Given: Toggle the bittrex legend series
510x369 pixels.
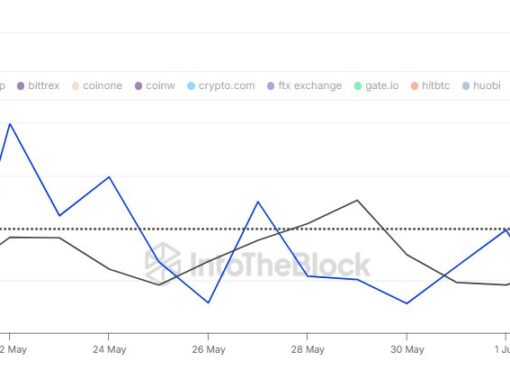Looking at the screenshot, I should (38, 86).
